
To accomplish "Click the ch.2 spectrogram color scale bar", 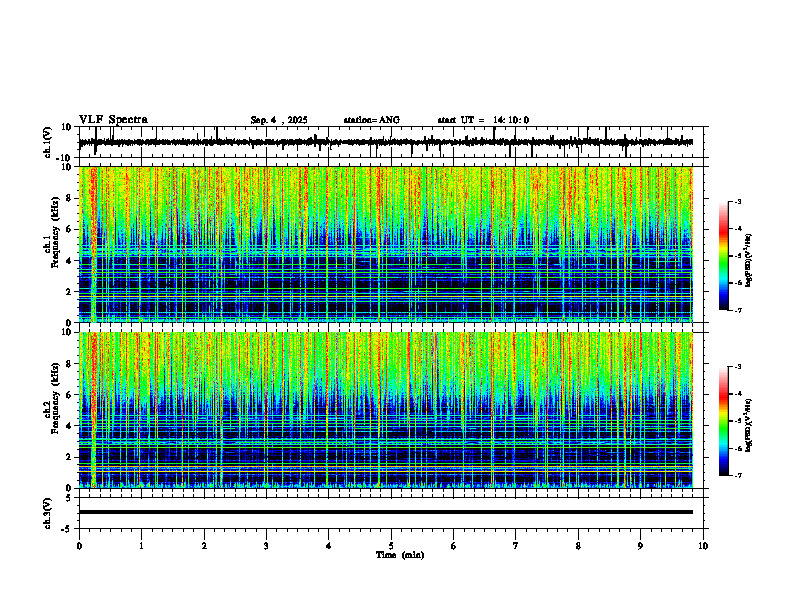I will 723,421.
